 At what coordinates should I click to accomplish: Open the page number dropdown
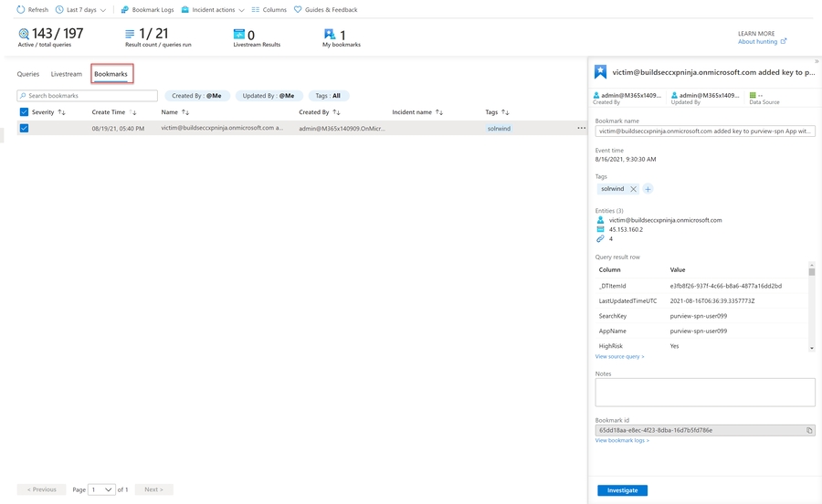pyautogui.click(x=102, y=489)
